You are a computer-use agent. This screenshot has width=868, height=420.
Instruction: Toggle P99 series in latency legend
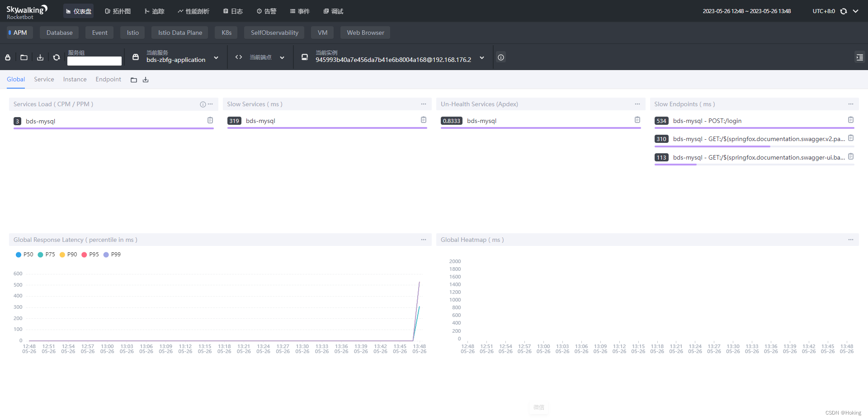[x=112, y=255]
